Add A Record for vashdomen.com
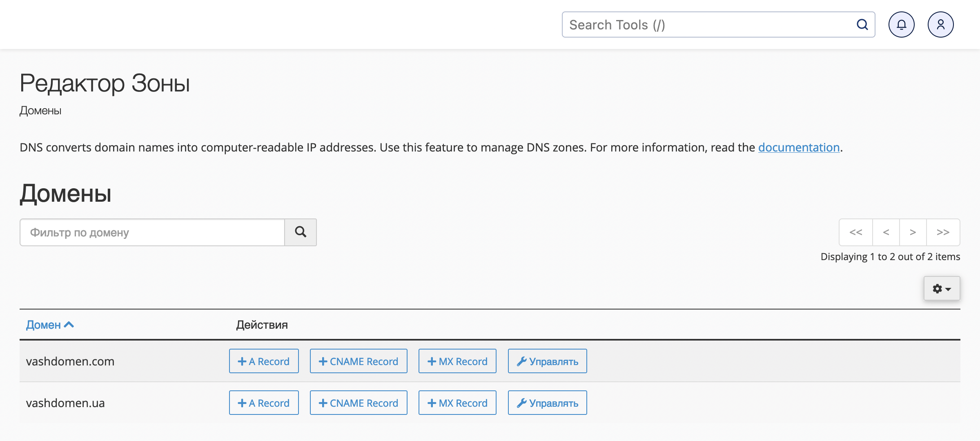The height and width of the screenshot is (441, 980). point(264,361)
